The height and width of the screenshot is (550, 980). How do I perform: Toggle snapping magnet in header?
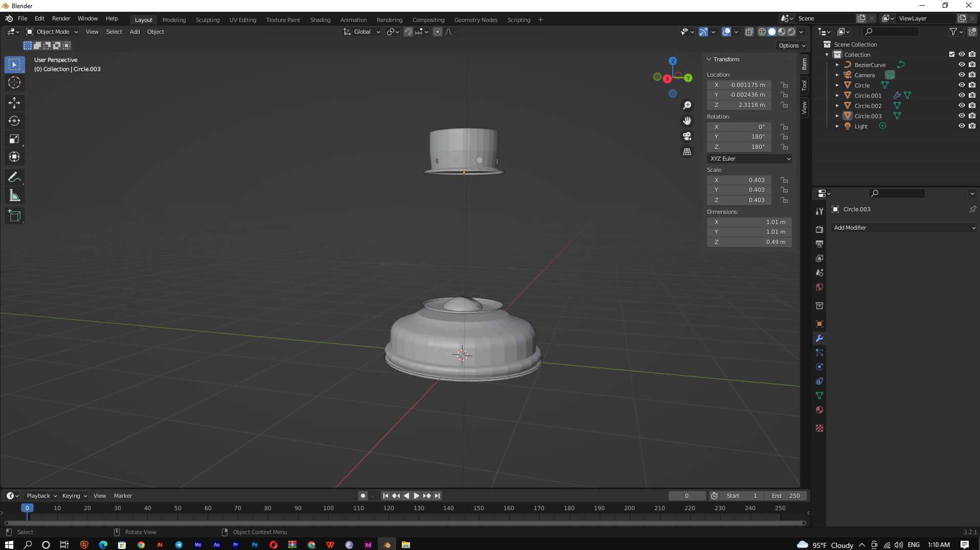(x=408, y=32)
